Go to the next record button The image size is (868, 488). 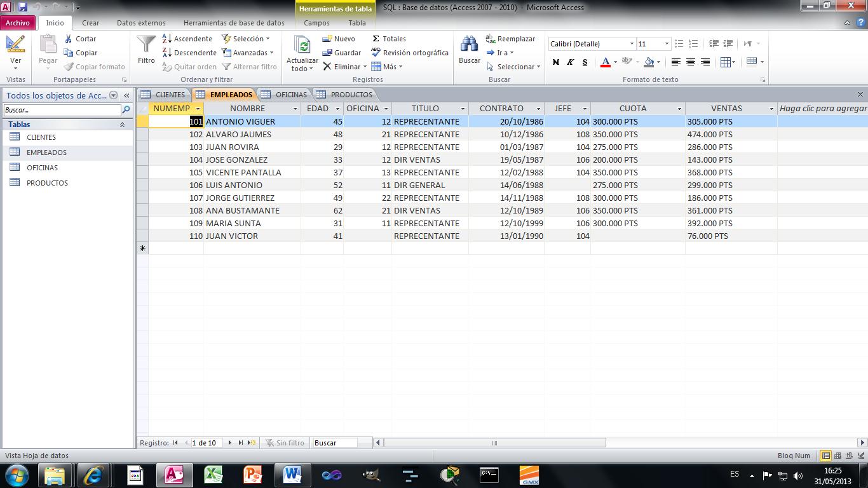click(x=230, y=443)
